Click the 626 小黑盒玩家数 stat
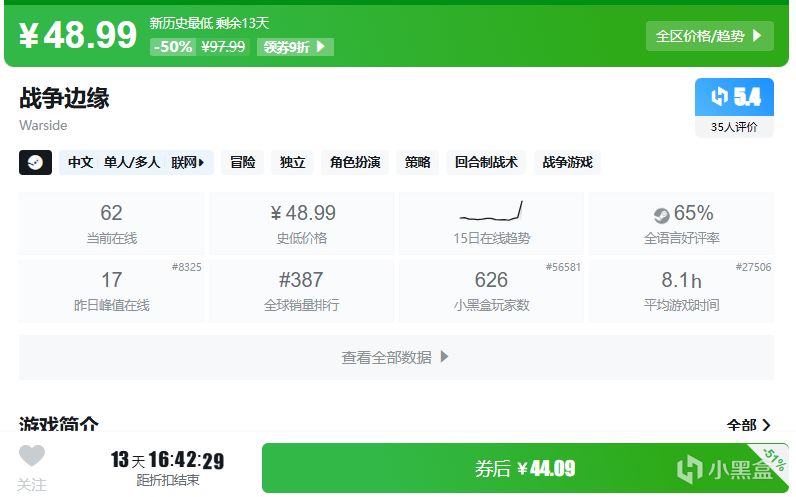The width and height of the screenshot is (796, 497). [x=491, y=291]
